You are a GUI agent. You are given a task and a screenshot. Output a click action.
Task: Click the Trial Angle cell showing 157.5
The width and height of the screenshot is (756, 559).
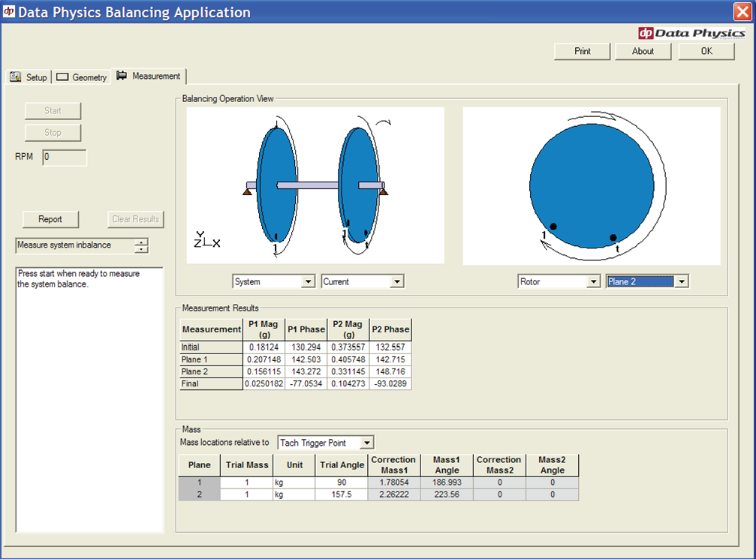342,494
